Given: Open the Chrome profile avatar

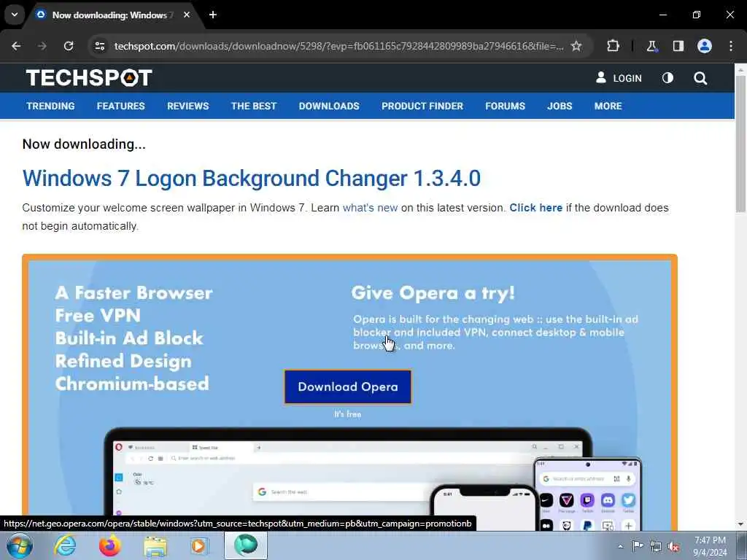Looking at the screenshot, I should tap(705, 46).
